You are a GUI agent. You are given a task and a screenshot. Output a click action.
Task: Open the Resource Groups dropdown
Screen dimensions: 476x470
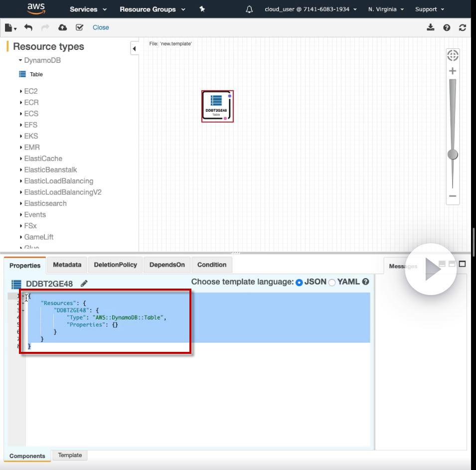coord(153,9)
